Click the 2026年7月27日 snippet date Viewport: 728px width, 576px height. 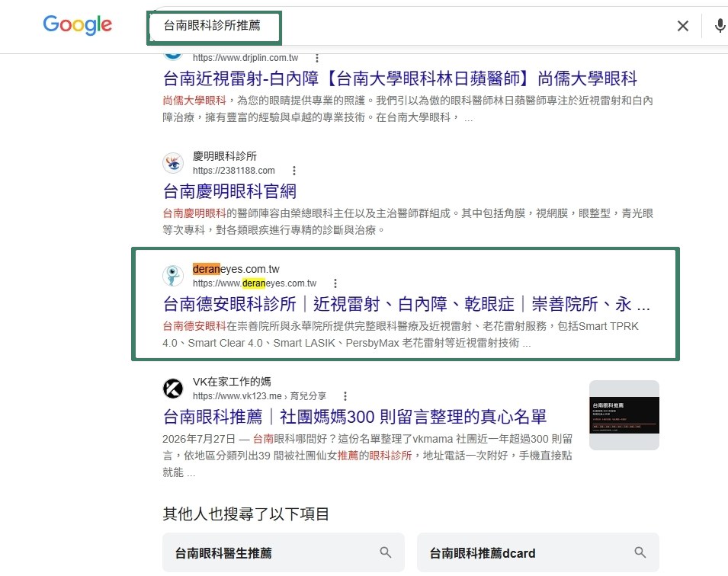click(x=199, y=439)
